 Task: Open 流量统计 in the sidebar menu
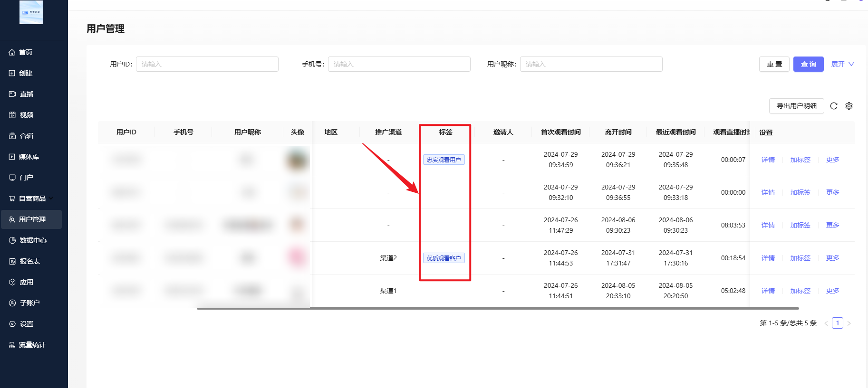(32, 345)
